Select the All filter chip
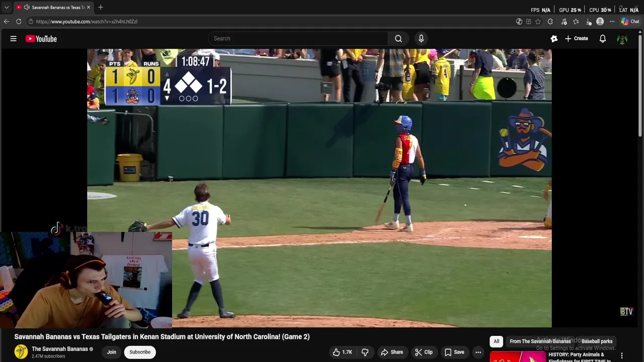 tap(496, 341)
